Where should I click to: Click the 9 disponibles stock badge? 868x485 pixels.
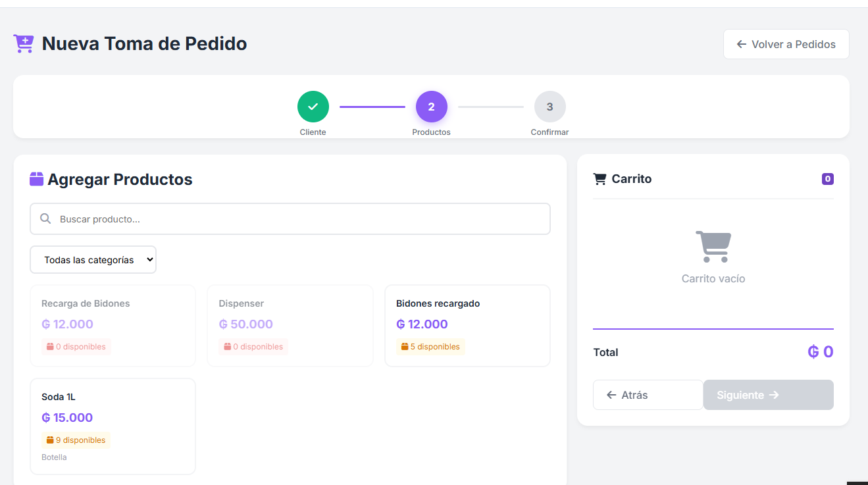point(76,440)
